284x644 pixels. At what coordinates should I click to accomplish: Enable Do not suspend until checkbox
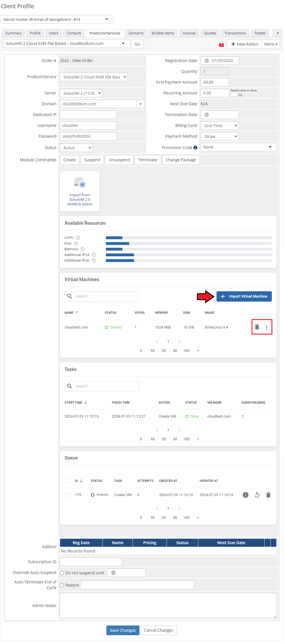(x=62, y=573)
